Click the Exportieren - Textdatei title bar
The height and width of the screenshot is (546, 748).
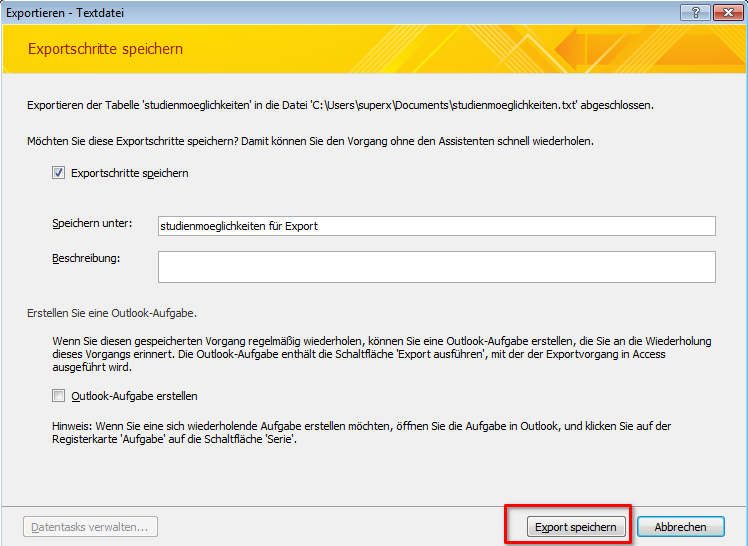[x=300, y=12]
